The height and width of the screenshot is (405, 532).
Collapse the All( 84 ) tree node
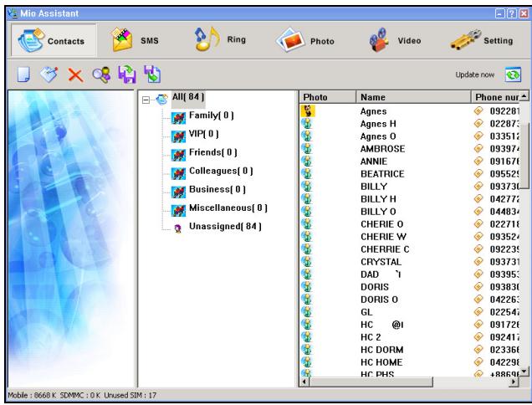pos(146,100)
